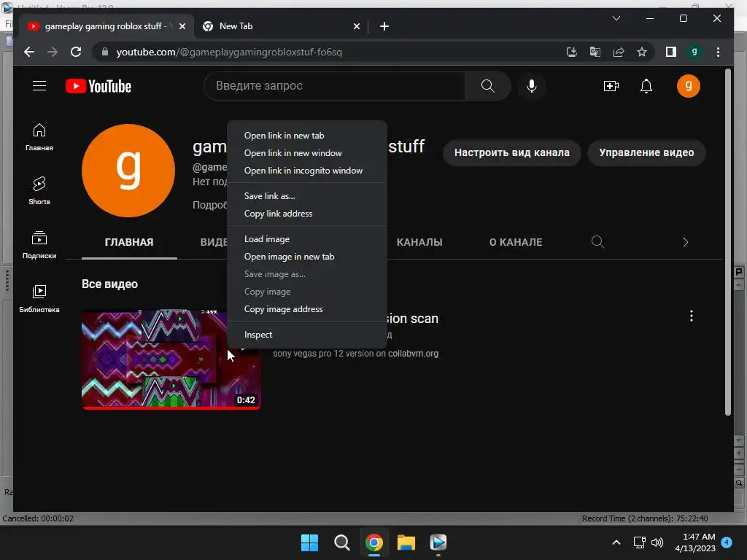View site information lock icon
747x560 pixels.
click(x=105, y=52)
